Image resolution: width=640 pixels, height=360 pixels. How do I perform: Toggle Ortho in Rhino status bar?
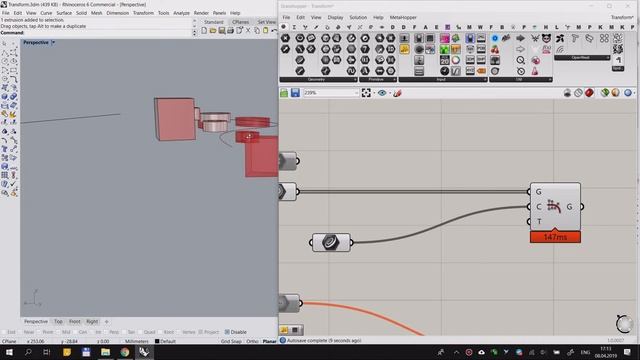click(x=252, y=341)
